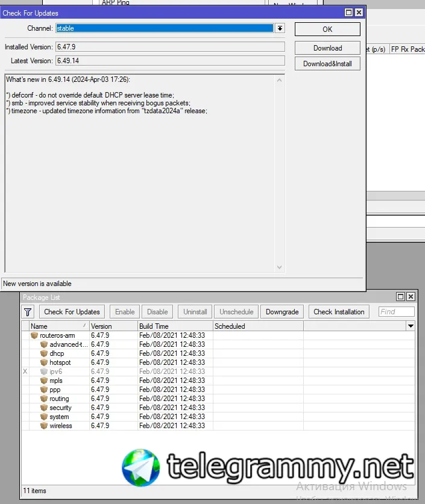
Task: Click the X flag on ipv6 row
Action: (25, 372)
